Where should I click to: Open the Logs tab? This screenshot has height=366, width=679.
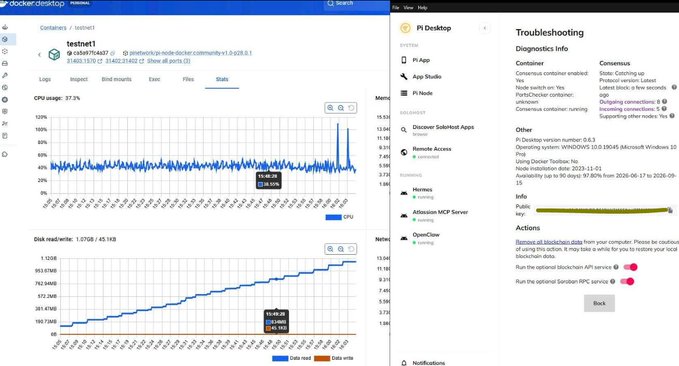[45, 79]
